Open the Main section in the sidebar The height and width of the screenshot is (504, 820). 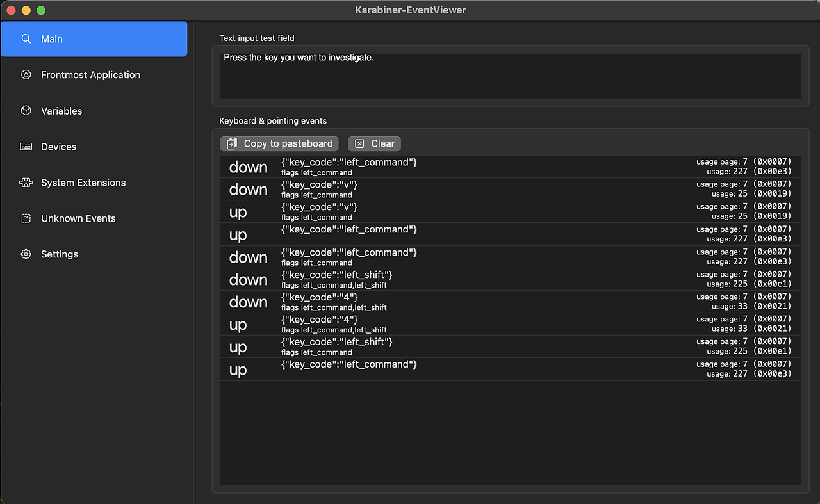94,39
